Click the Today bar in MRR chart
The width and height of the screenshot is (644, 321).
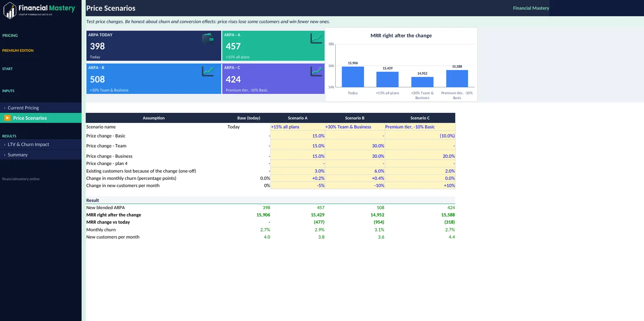coord(353,76)
